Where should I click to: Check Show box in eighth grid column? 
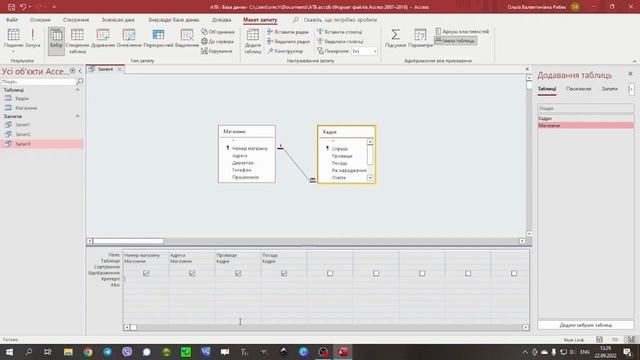468,273
